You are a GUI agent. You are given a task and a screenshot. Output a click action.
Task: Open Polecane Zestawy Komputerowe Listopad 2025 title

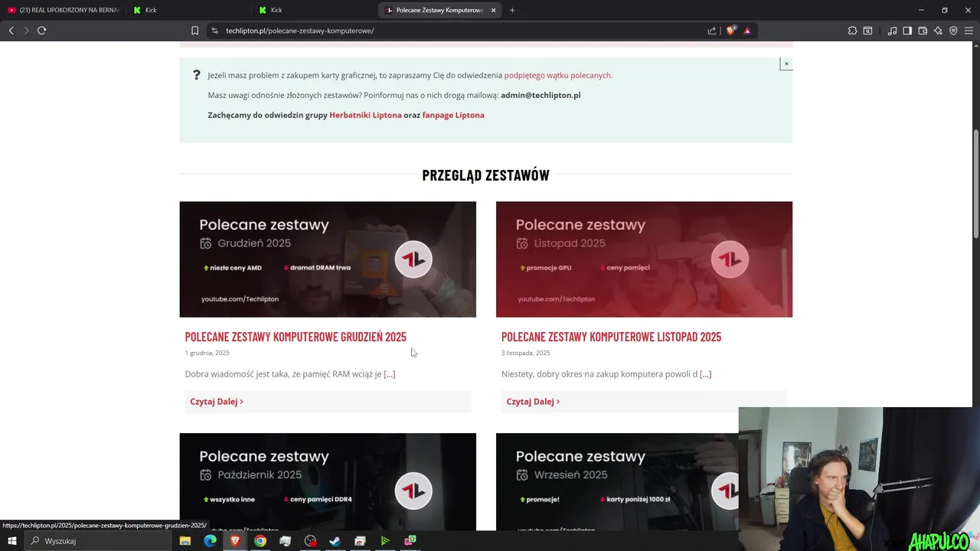(x=611, y=337)
